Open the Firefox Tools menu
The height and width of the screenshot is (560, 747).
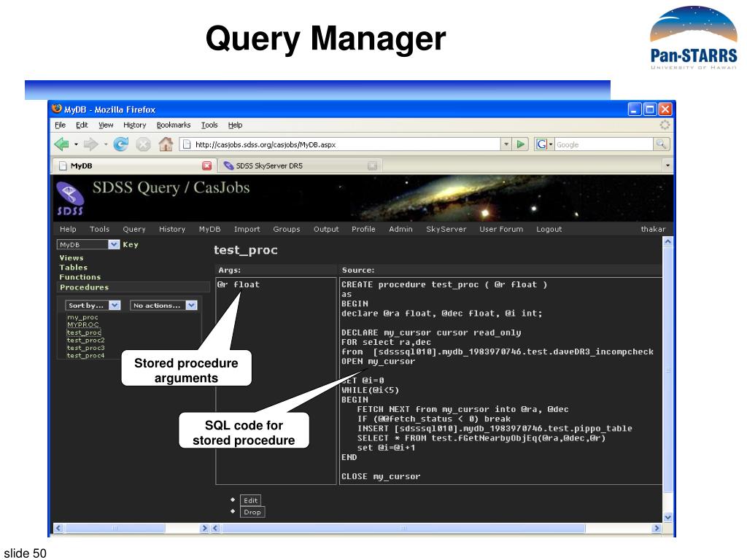209,125
